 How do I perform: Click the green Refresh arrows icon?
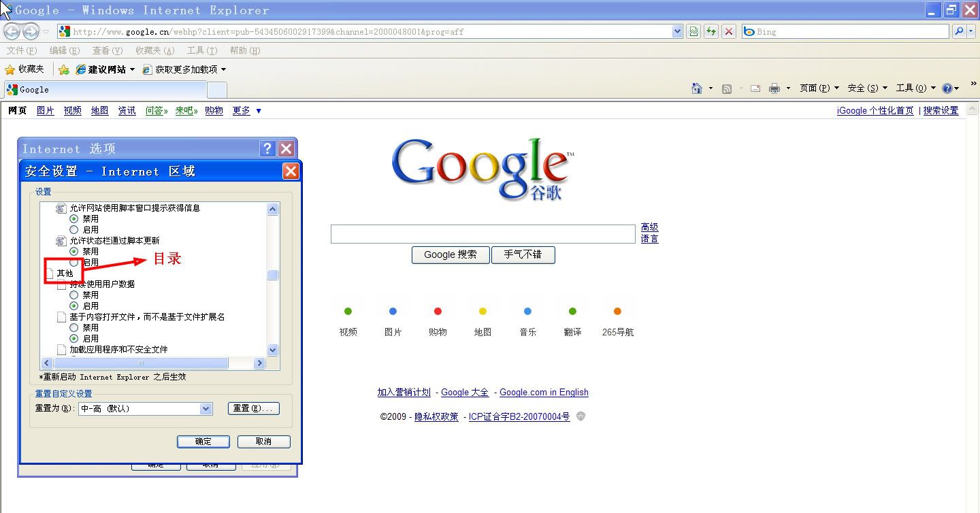(x=711, y=31)
